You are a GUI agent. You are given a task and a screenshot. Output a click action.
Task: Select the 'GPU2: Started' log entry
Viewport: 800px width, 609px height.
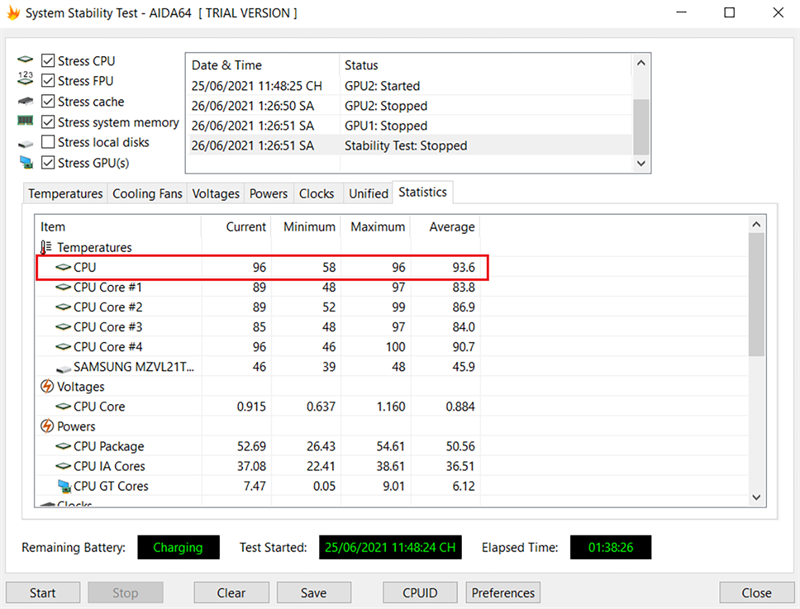(x=410, y=86)
